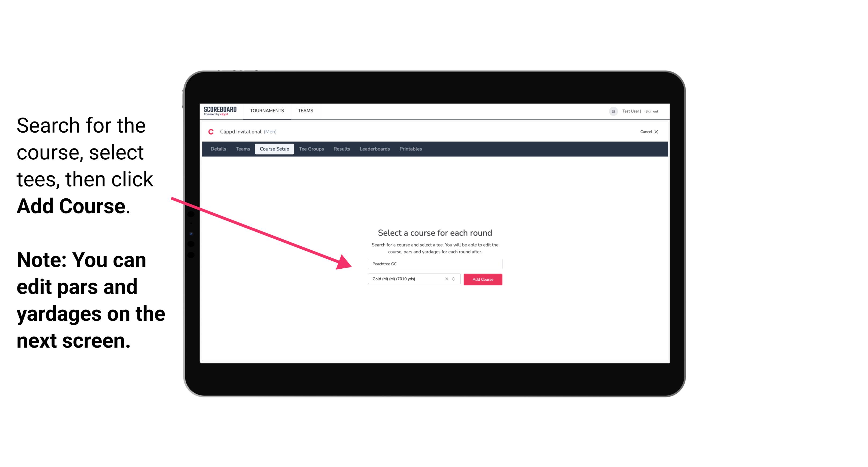Open the course search input field
Viewport: 868px width, 467px height.
tap(435, 263)
